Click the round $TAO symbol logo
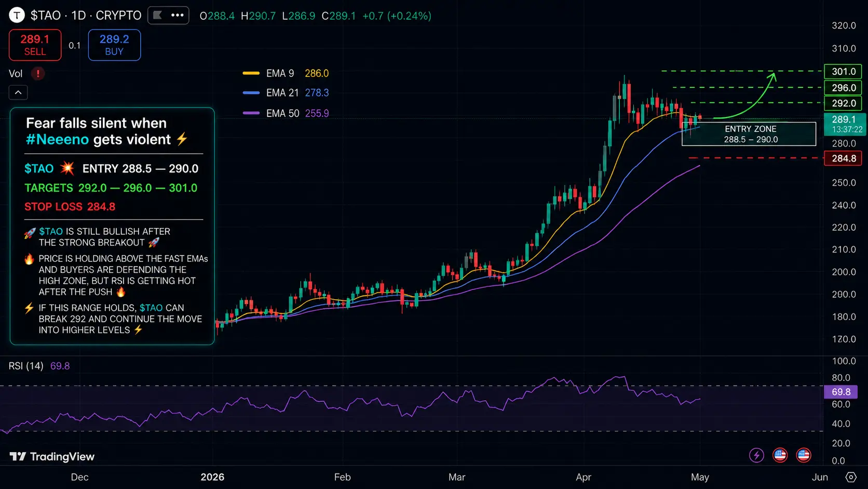The width and height of the screenshot is (868, 489). click(17, 15)
